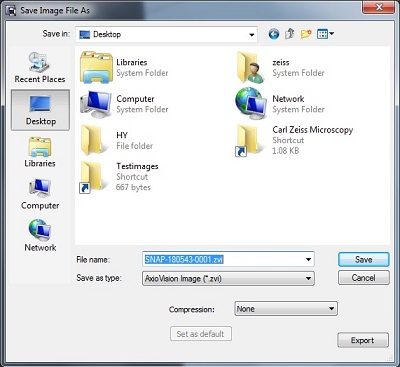The width and height of the screenshot is (400, 367).
Task: Click the dialog title bar camera icon
Action: 12,10
